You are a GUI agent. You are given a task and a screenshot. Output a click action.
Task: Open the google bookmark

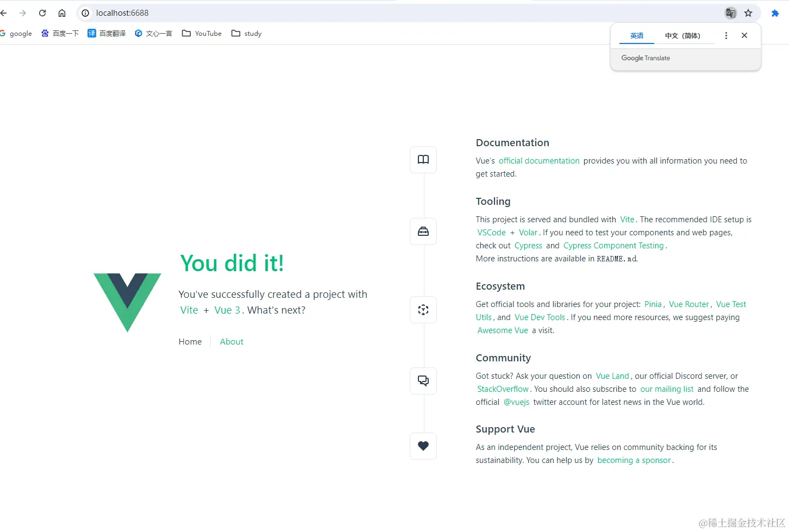pyautogui.click(x=16, y=34)
